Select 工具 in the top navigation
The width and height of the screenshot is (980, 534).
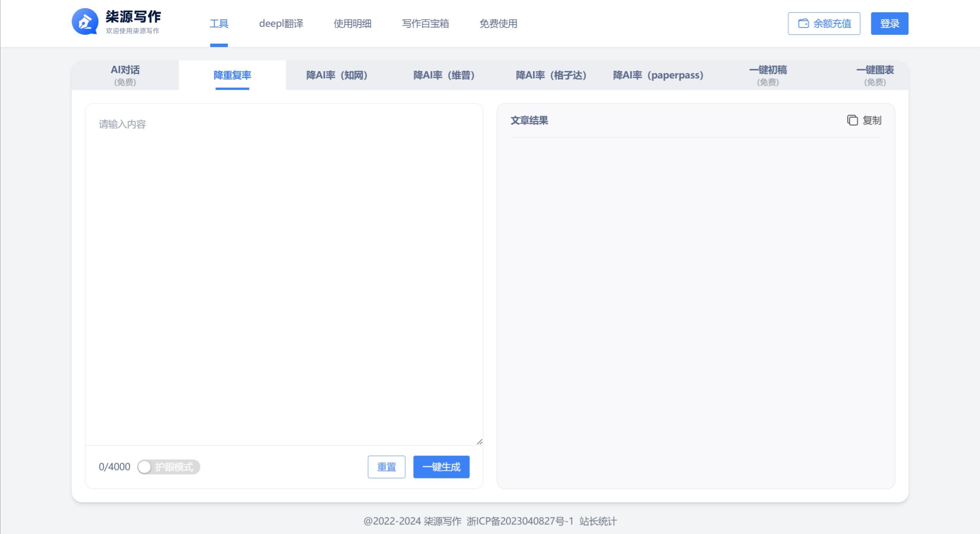click(219, 23)
